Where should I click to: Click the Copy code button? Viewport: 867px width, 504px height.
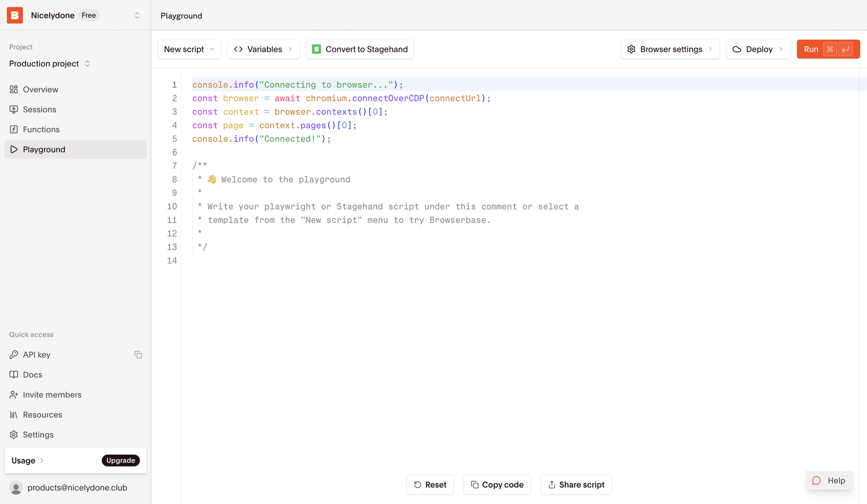point(497,484)
